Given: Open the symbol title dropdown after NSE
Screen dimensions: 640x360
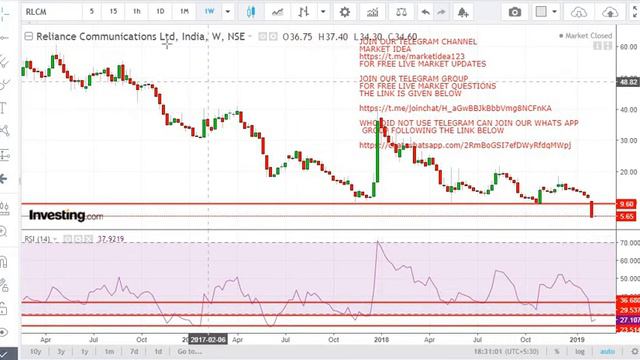Looking at the screenshot, I should click(x=250, y=37).
